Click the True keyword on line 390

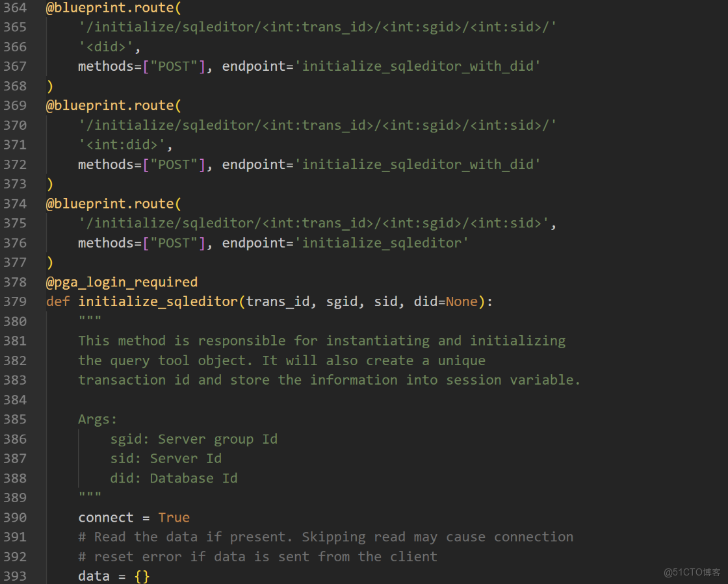coord(174,517)
